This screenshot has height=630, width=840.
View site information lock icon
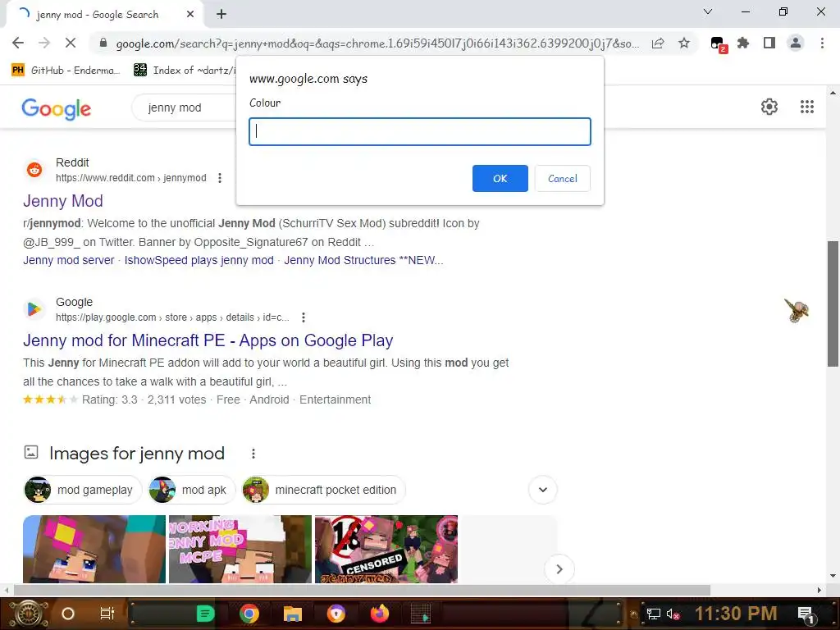point(103,43)
